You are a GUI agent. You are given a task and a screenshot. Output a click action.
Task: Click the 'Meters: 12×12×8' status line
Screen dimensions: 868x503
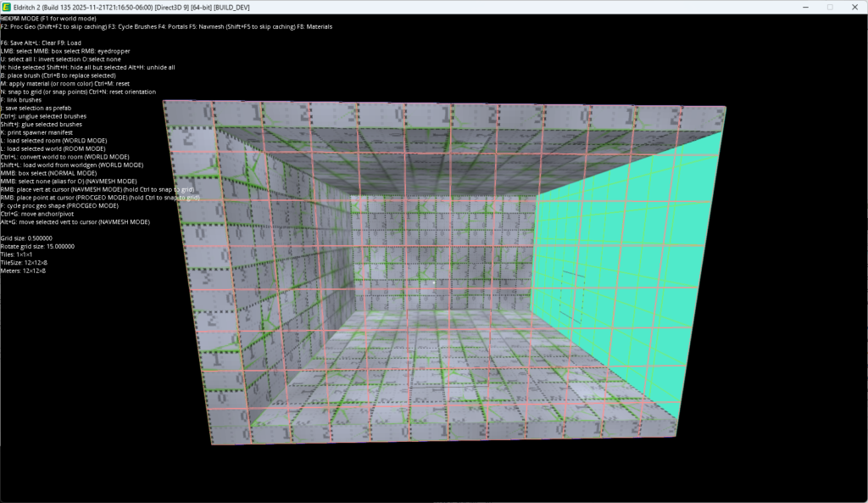[23, 271]
